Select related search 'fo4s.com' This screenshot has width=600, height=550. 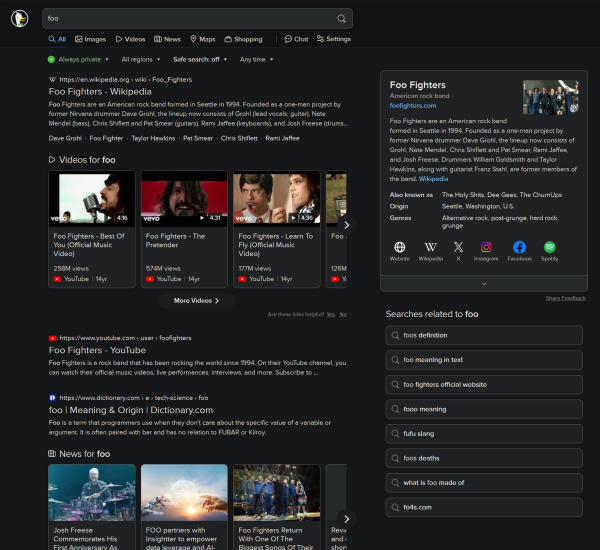coord(484,507)
